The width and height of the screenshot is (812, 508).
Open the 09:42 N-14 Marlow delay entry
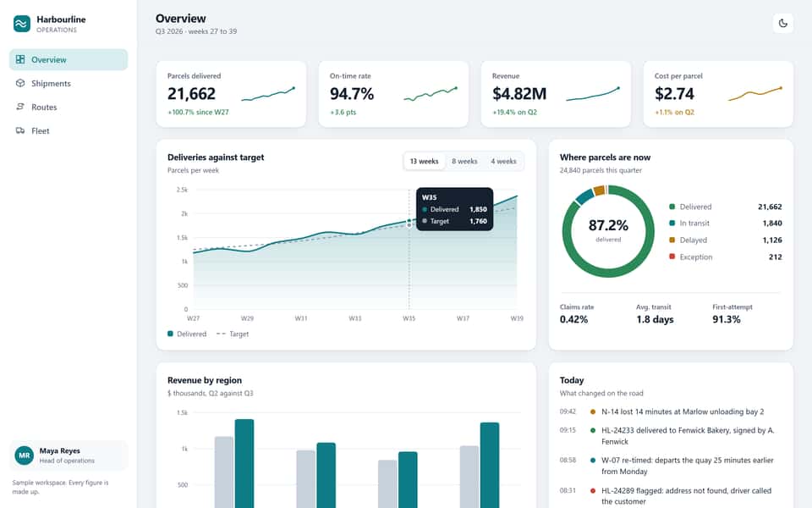pos(671,411)
